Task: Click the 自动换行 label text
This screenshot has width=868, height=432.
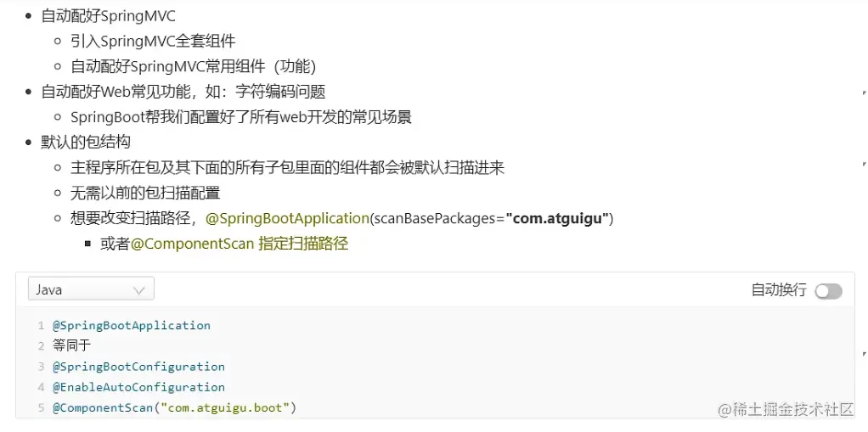Action: coord(779,290)
